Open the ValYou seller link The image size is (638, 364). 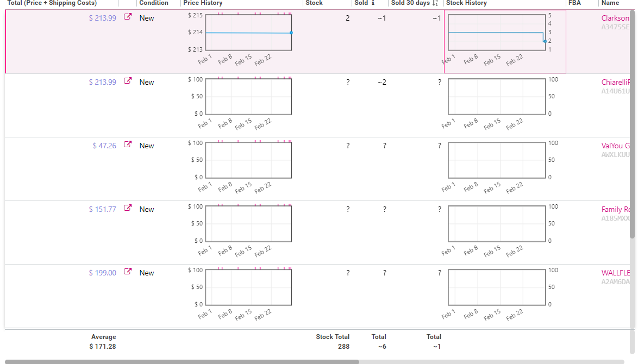click(615, 146)
